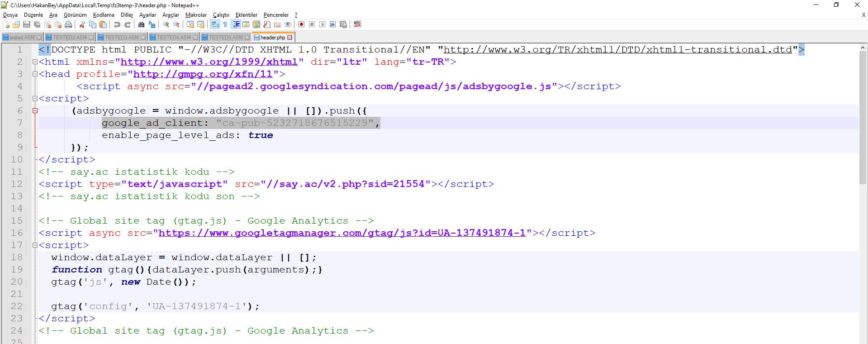Click the w3.org xhtml1-transitional.dtd link

(617, 50)
